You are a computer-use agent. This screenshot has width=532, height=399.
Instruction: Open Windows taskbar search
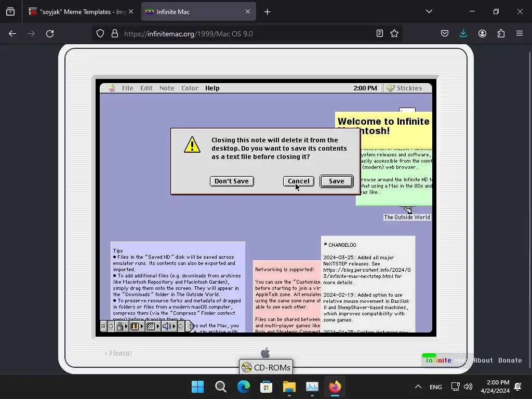pyautogui.click(x=220, y=387)
